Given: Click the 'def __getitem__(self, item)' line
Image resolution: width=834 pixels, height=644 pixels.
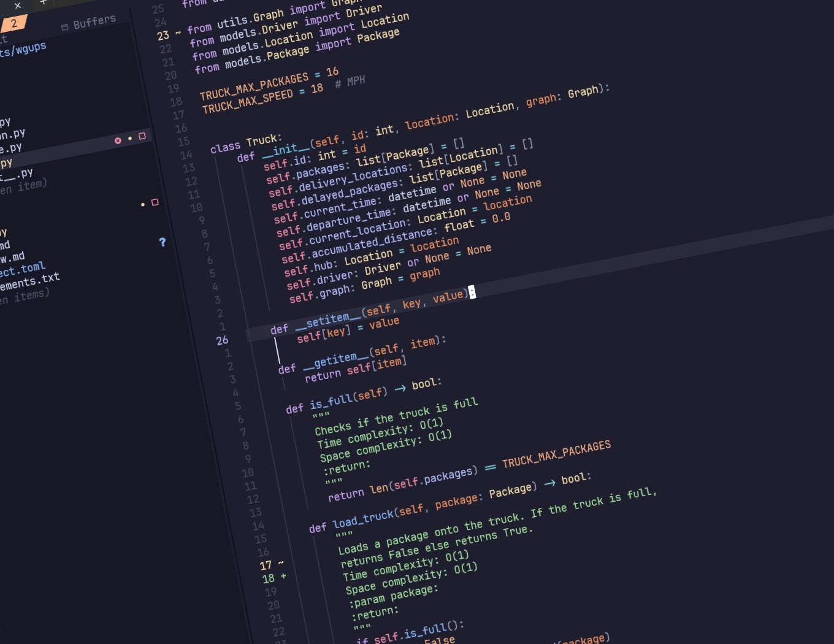Looking at the screenshot, I should click(362, 355).
